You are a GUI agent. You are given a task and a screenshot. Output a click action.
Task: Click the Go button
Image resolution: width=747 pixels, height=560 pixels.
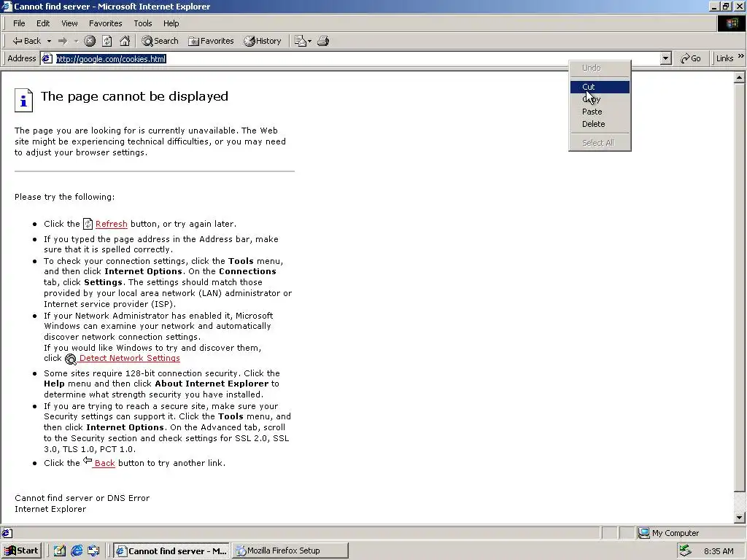(x=691, y=58)
